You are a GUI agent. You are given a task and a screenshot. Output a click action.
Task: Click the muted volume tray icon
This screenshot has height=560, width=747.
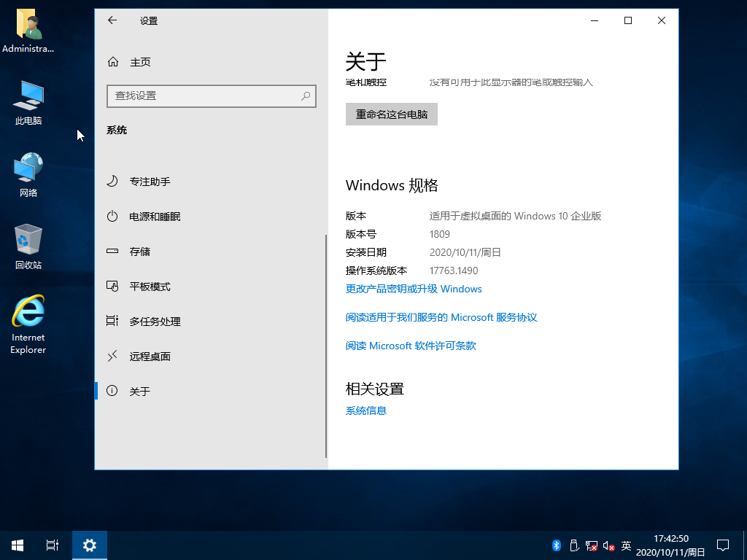point(608,545)
